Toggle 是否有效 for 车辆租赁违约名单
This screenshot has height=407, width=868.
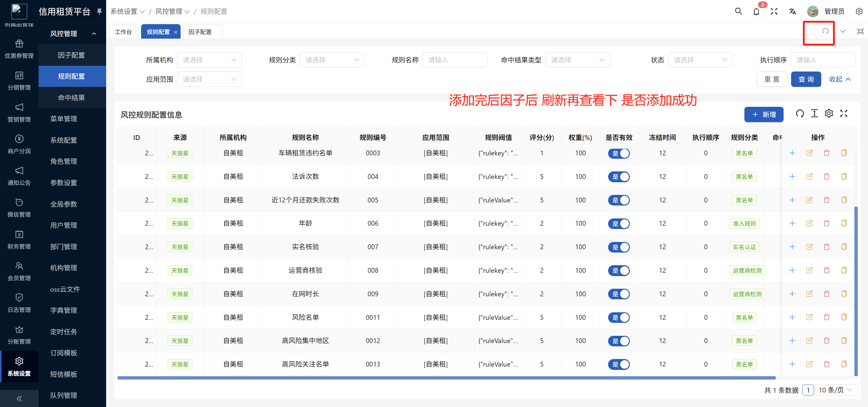619,154
